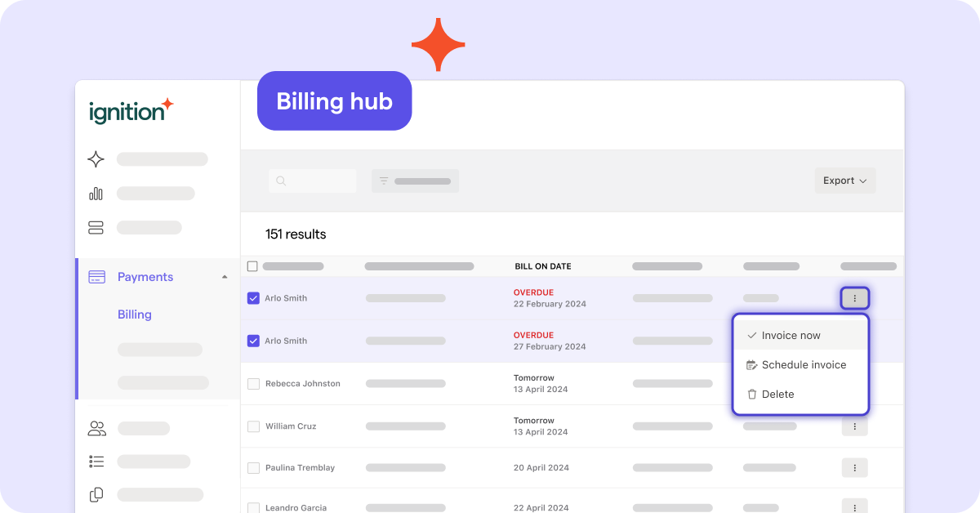Click the Payments credit card icon
This screenshot has width=980, height=513.
click(96, 277)
